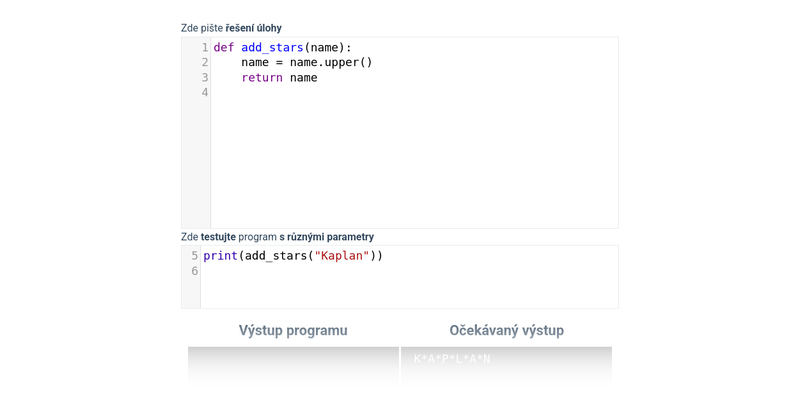Screen dimensions: 800x400
Task: Click line number 1 in the gutter
Action: click(204, 47)
